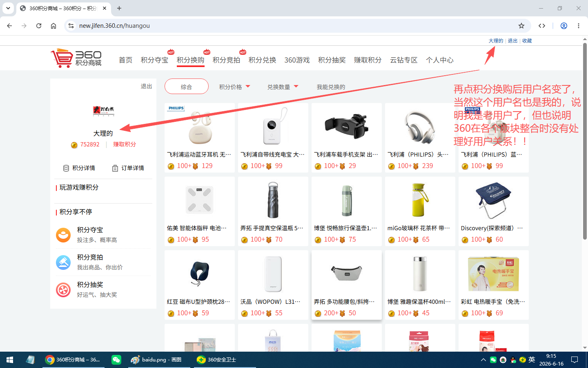Open the browser home page icon

(53, 26)
